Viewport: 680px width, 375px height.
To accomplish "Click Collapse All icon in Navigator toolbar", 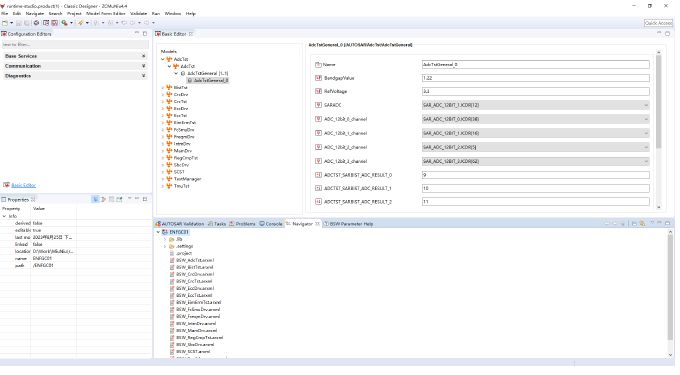I will pyautogui.click(x=634, y=224).
